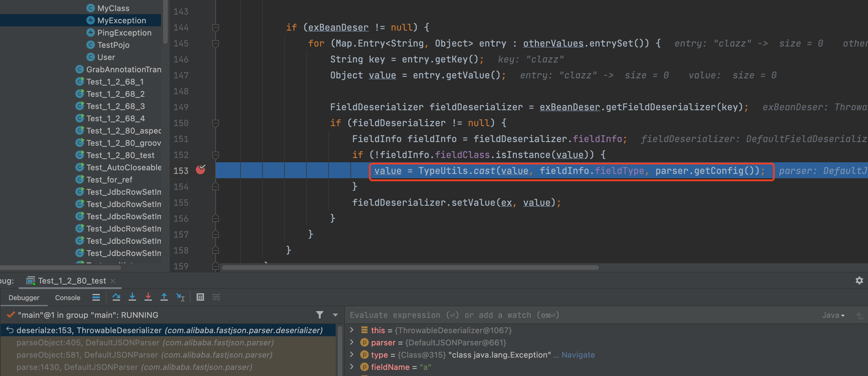
Task: Click the Run to Cursor icon
Action: coord(180,297)
